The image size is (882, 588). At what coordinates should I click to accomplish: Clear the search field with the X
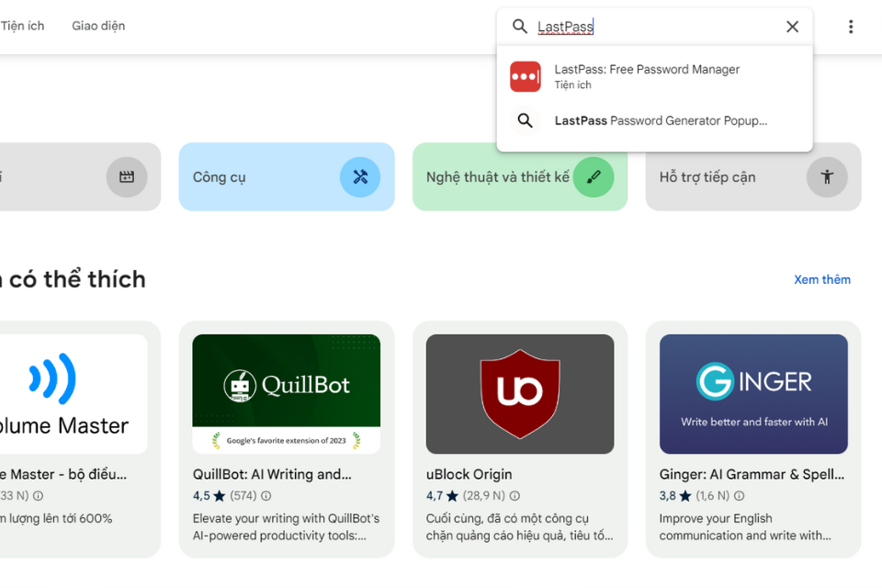tap(792, 27)
